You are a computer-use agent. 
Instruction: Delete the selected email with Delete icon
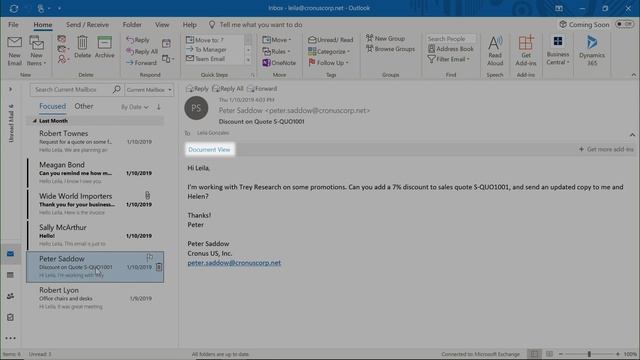(x=82, y=47)
